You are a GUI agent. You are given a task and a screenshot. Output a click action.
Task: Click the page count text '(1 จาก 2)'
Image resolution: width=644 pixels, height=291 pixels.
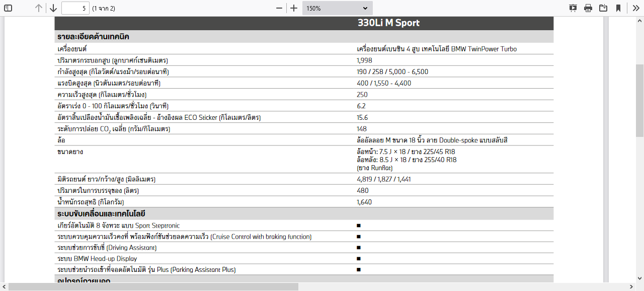pyautogui.click(x=104, y=8)
